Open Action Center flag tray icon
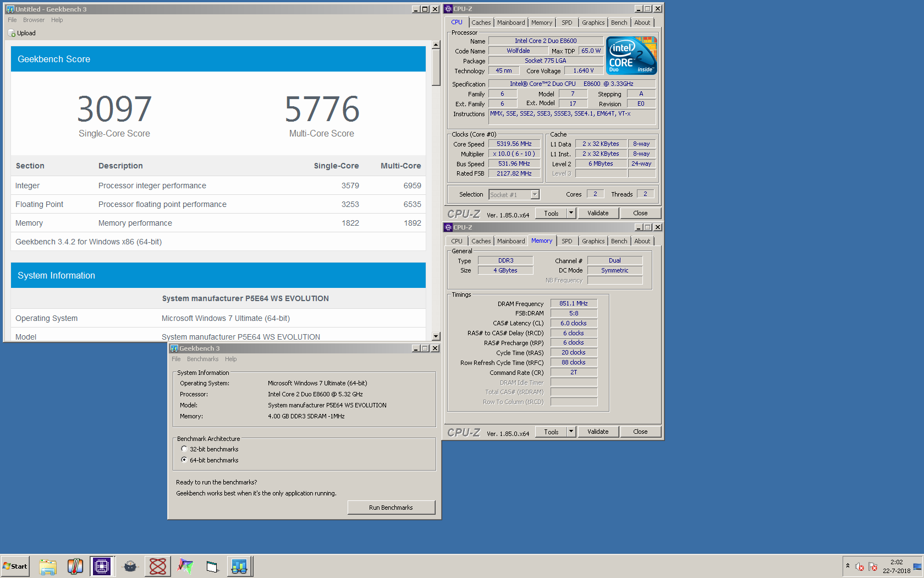 point(873,566)
